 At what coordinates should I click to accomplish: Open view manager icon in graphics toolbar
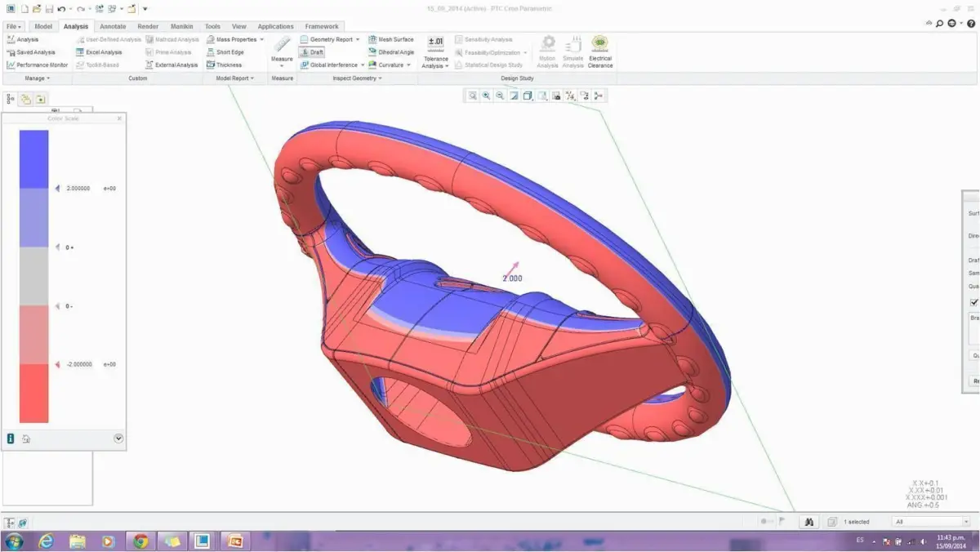(556, 96)
